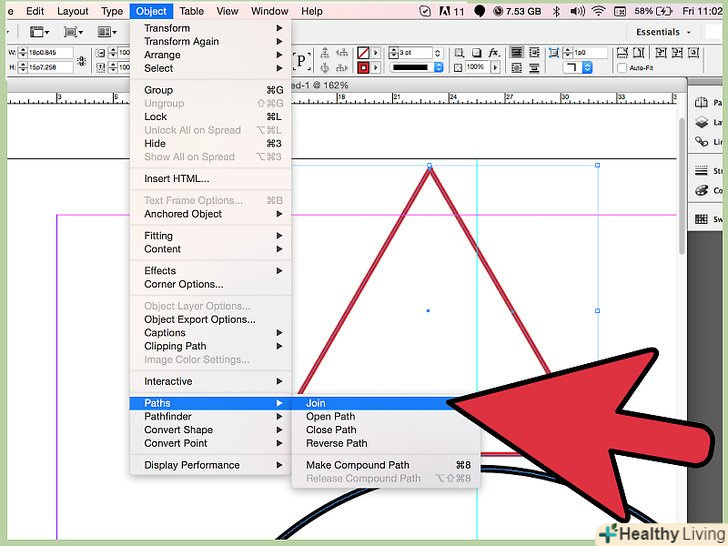Choose Object Export Options
728x546 pixels.
coord(210,319)
